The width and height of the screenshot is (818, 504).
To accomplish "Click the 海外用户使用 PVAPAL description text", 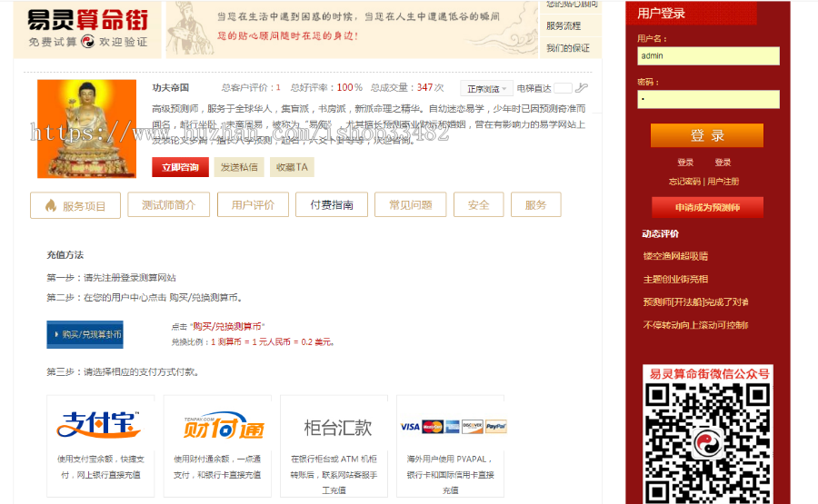I will [x=451, y=474].
